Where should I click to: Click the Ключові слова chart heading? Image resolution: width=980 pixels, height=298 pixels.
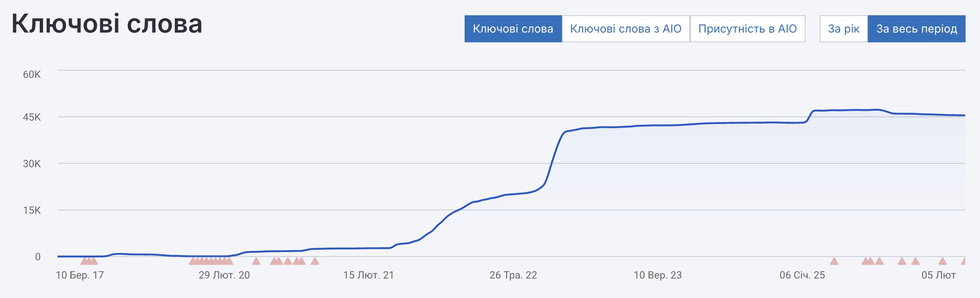[x=107, y=24]
